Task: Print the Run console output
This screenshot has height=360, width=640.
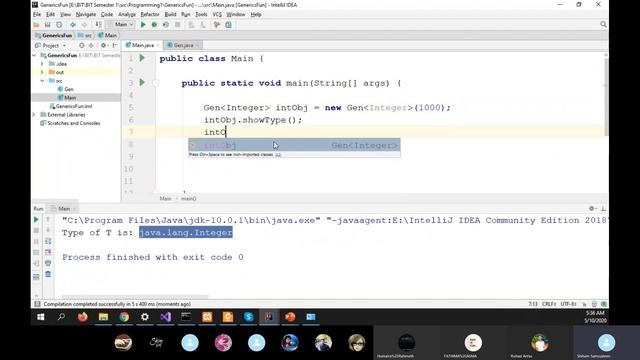Action: tap(48, 263)
